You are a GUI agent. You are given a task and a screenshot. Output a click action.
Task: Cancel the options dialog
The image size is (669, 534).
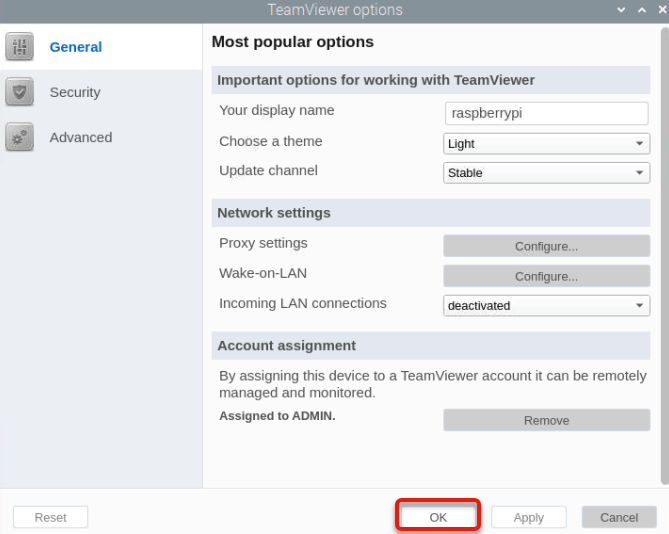point(619,517)
